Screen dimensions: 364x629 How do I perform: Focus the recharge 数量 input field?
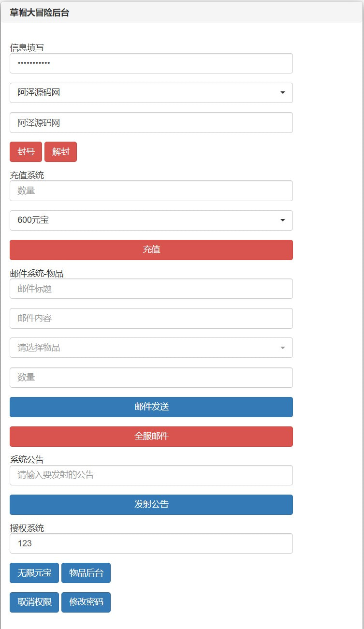151,191
